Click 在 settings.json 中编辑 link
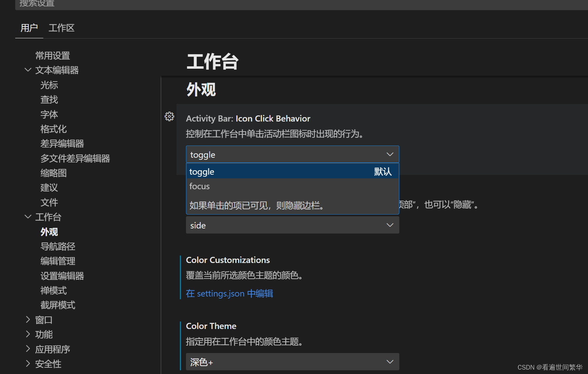 pos(230,293)
